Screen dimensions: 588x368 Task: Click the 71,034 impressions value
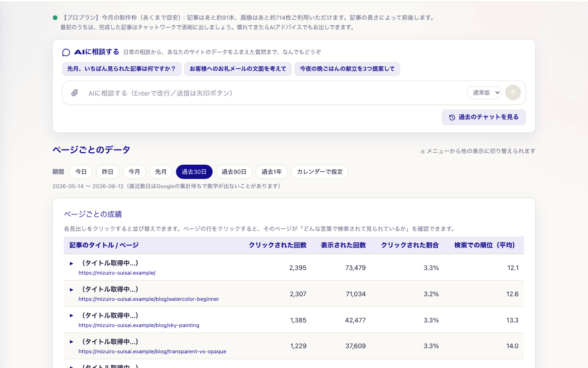356,294
